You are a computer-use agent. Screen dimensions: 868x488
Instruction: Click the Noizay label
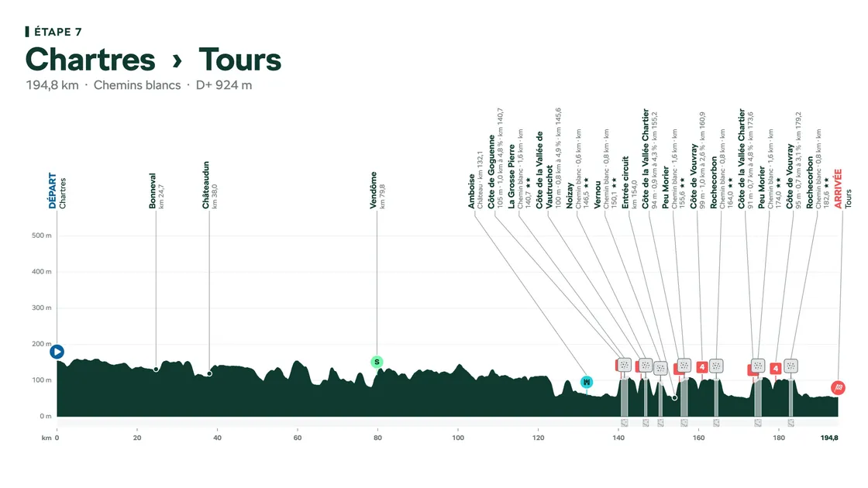(x=577, y=169)
